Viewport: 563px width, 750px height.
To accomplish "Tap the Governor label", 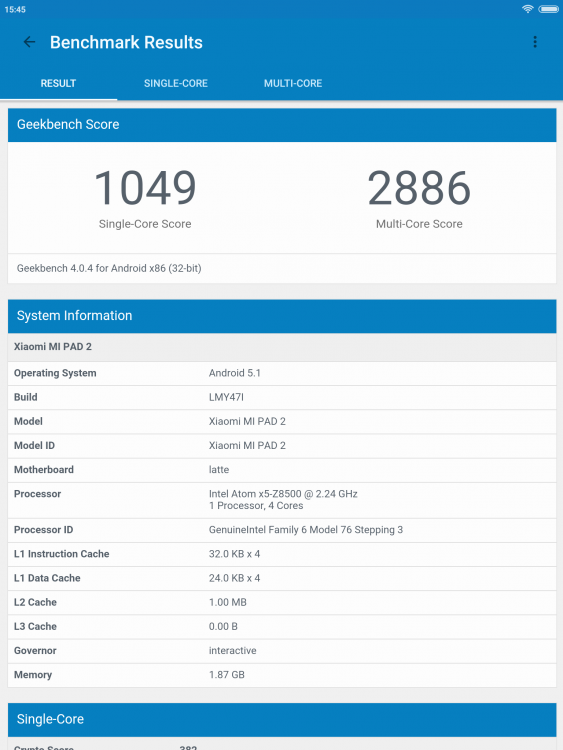I will point(35,651).
